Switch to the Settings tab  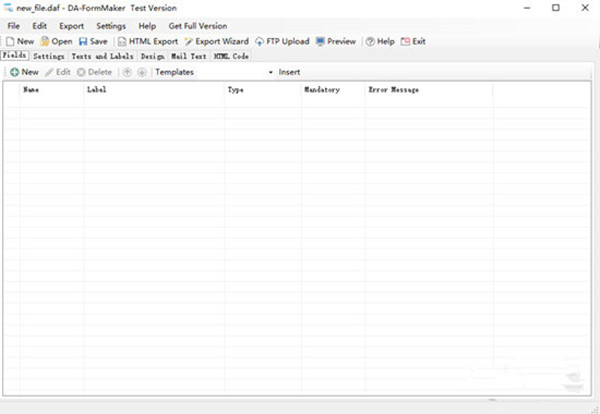[49, 56]
